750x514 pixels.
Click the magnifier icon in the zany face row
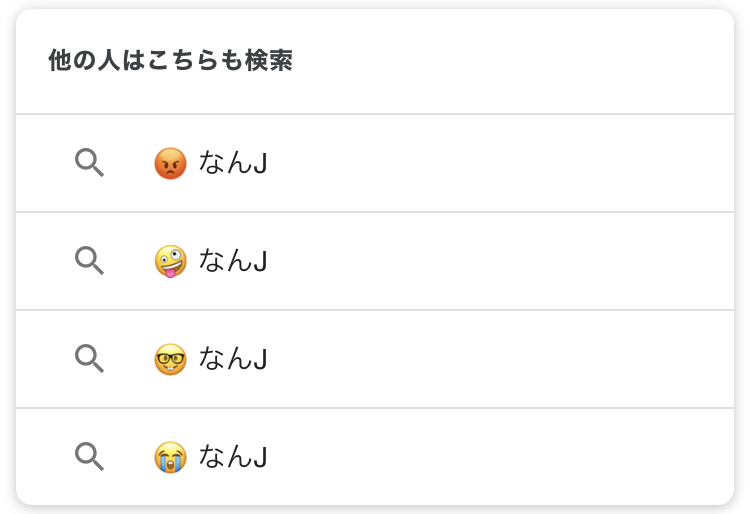(x=89, y=260)
